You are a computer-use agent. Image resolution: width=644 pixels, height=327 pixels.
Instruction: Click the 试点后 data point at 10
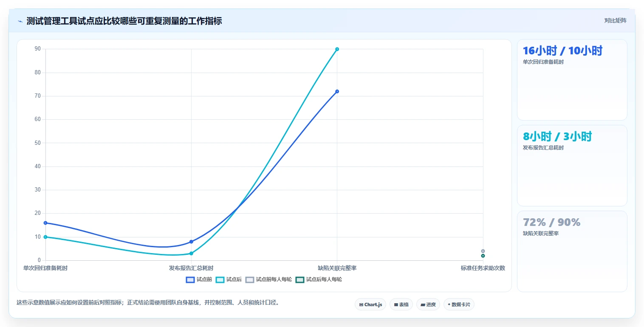(45, 237)
